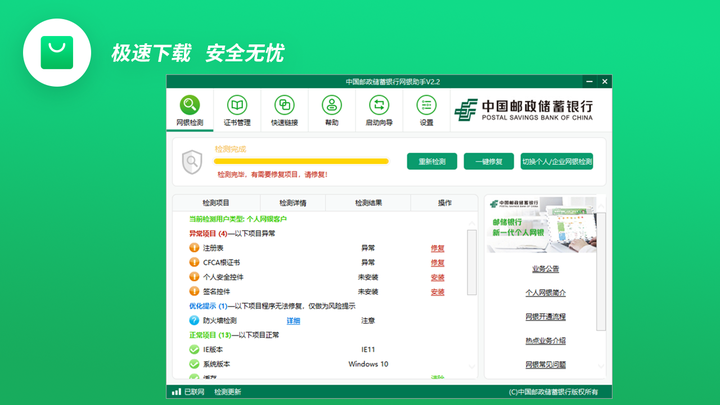Screen dimensions: 720x405
Task: Click the 异常项目 (4) section heading
Action: [232, 233]
